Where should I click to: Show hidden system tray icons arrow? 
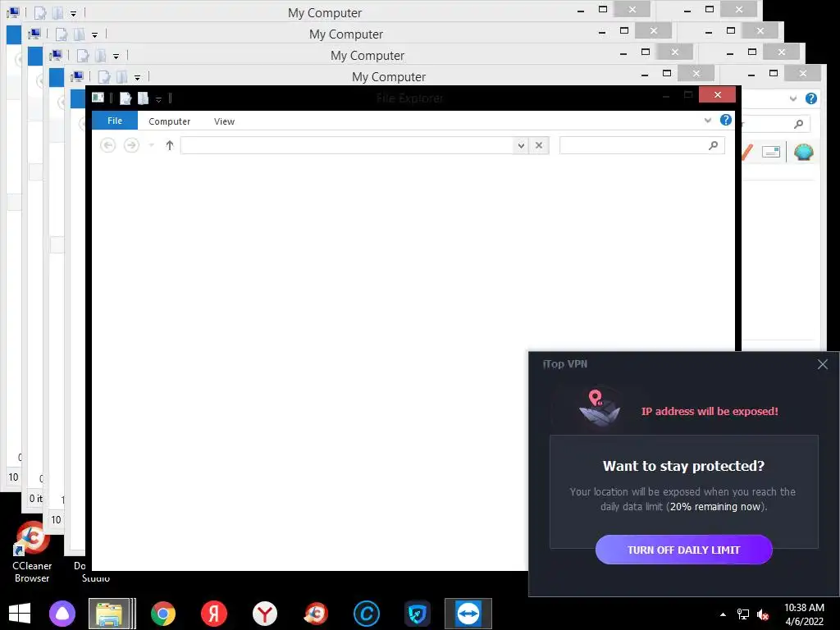pyautogui.click(x=724, y=614)
